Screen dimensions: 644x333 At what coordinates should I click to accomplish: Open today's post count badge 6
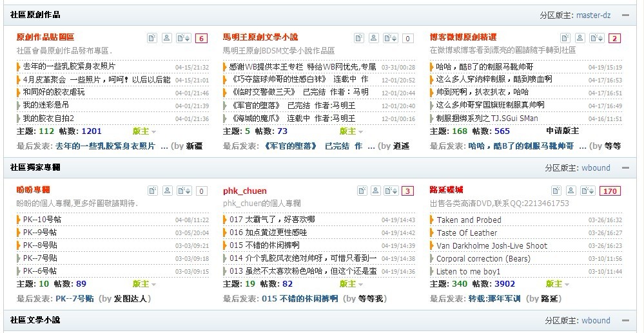pyautogui.click(x=201, y=39)
